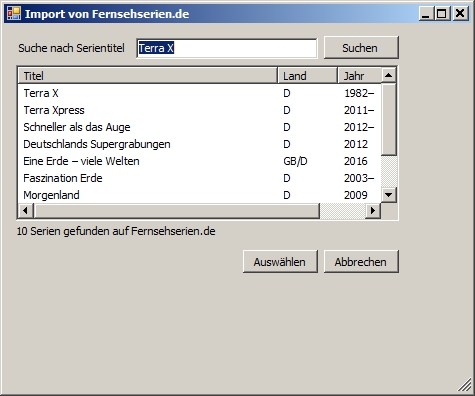475x396 pixels.
Task: Click the application icon in title bar
Action: tap(14, 14)
